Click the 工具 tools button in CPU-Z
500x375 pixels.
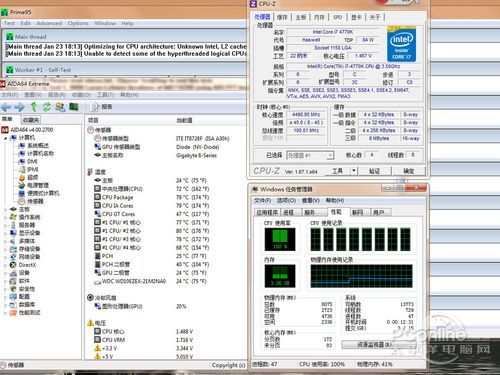coord(337,171)
